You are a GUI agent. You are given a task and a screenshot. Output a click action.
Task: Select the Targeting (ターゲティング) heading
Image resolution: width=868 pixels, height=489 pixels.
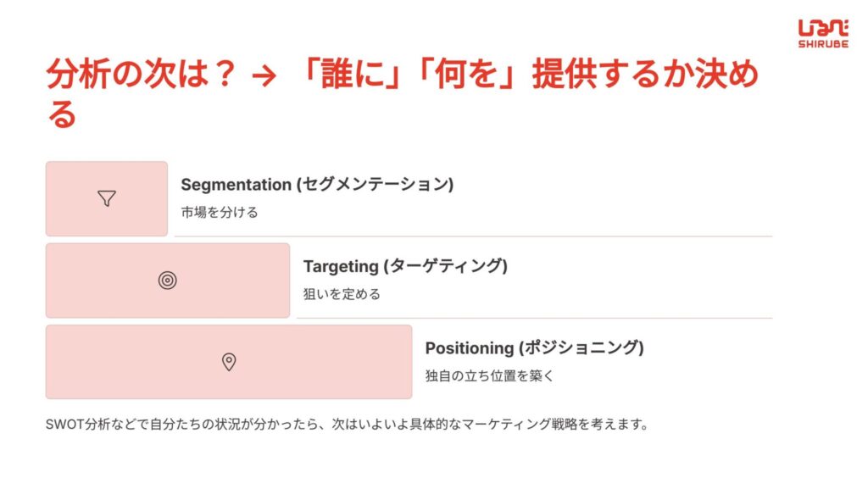405,266
